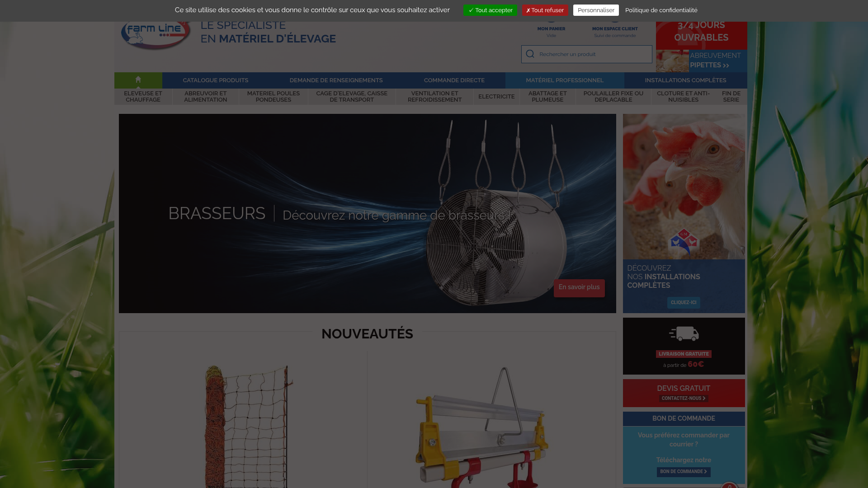
Task: Click the CLIQUEZ-ICI button
Action: (x=684, y=303)
